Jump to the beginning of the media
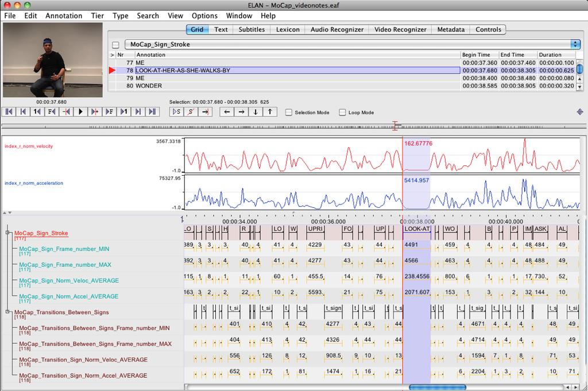 coord(9,112)
